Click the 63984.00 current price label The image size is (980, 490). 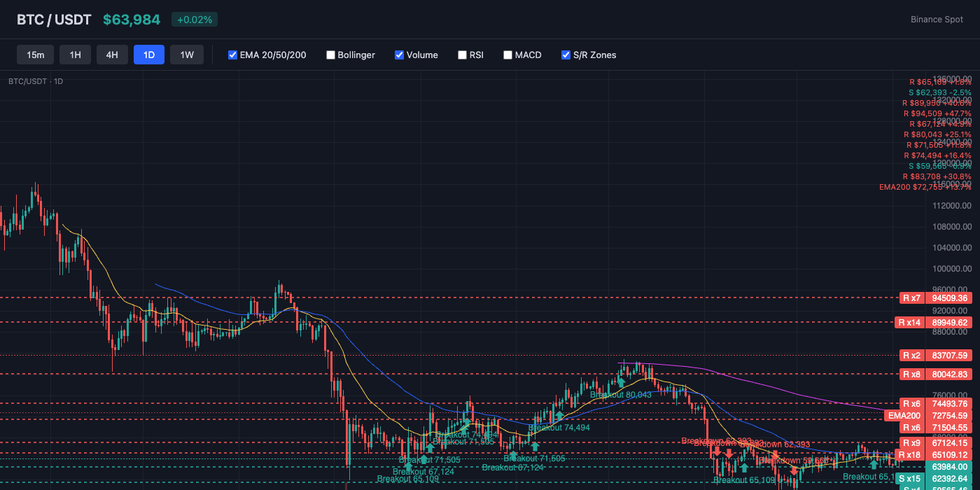tap(950, 467)
